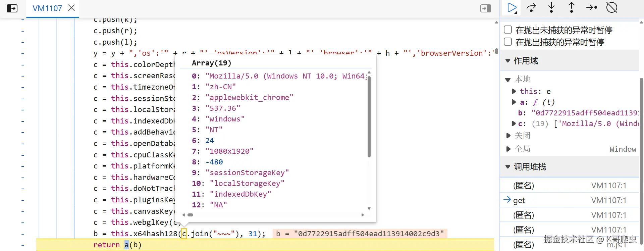The width and height of the screenshot is (644, 251).
Task: Expand the 全局 global scope
Action: 508,149
